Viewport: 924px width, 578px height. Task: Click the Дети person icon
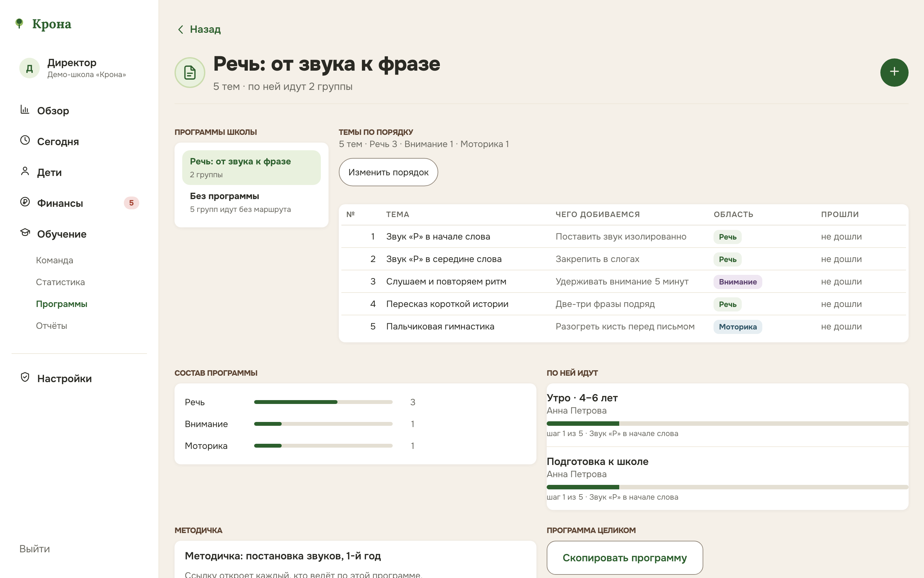(x=25, y=171)
